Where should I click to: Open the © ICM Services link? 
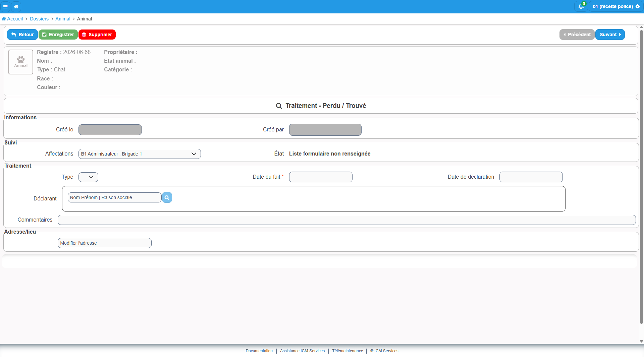[384, 351]
